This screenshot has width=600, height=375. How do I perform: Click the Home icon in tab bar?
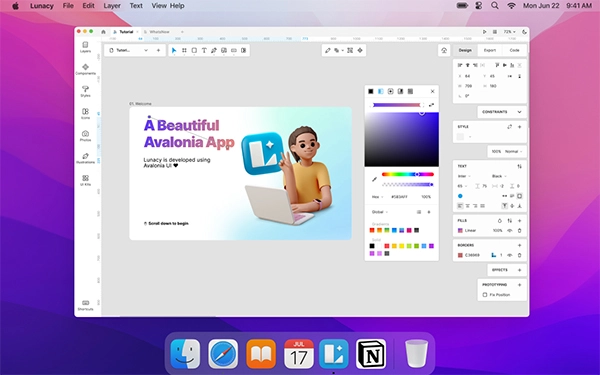click(103, 32)
